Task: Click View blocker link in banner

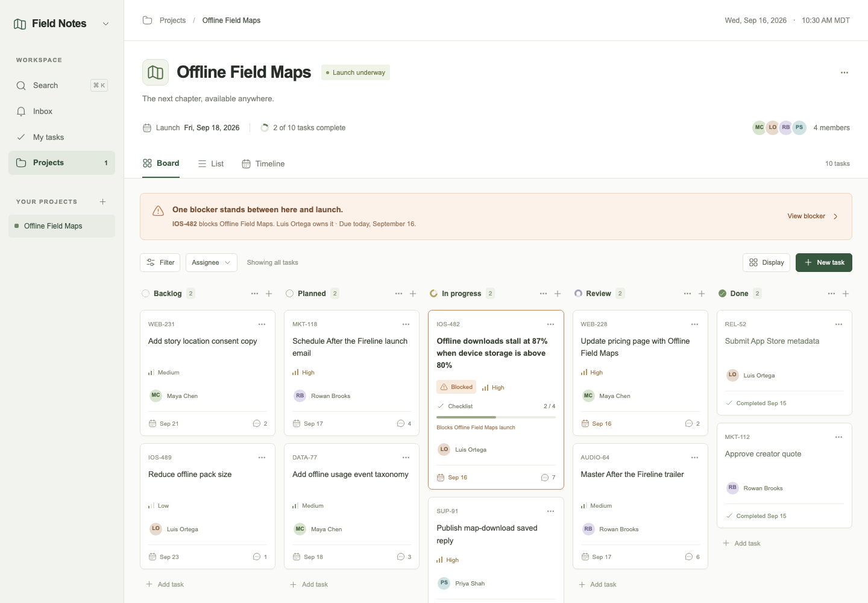Action: (813, 216)
